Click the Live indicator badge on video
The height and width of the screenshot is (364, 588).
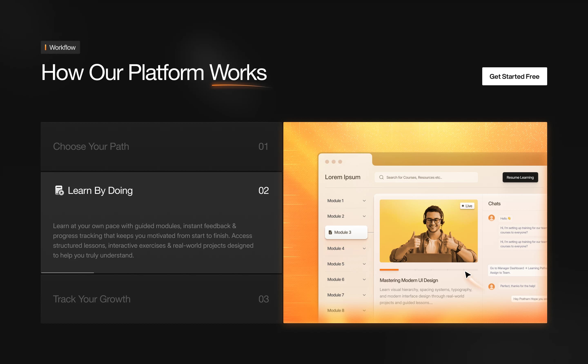point(467,206)
